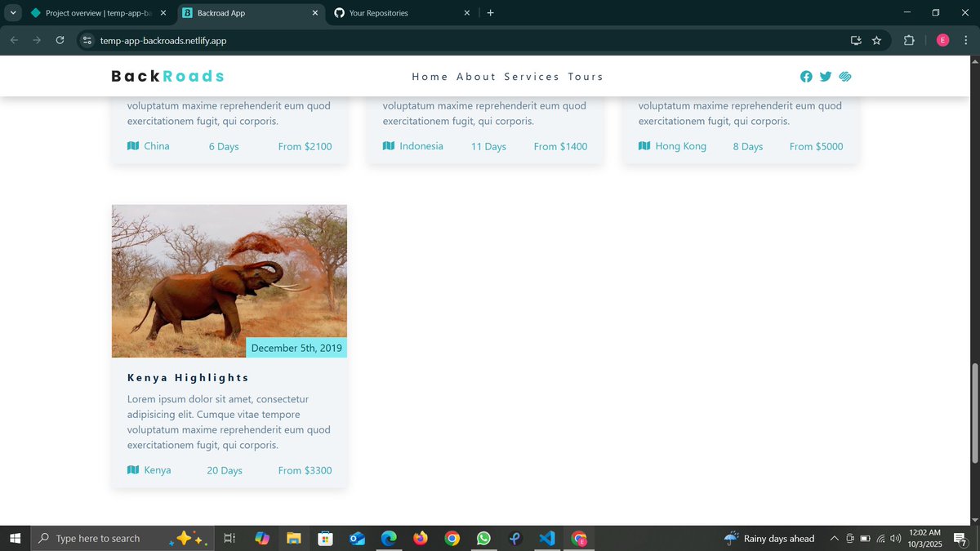Image resolution: width=980 pixels, height=551 pixels.
Task: Click the map icon beside Indonesia
Action: click(x=389, y=146)
